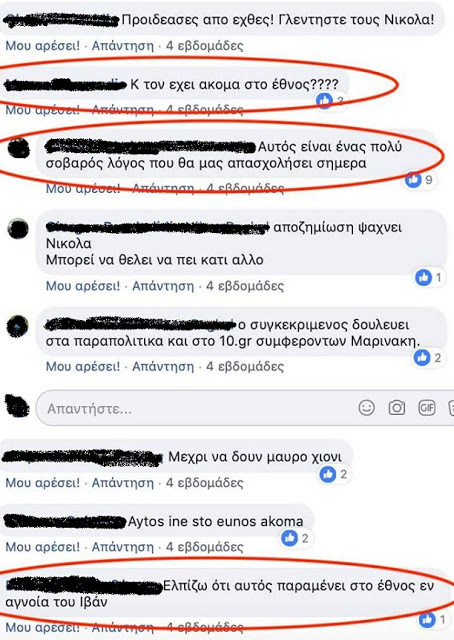Screen dimensions: 454x640
Task: Open like icon on 'Κ τον εχει ακομα' comment
Action: point(325,100)
